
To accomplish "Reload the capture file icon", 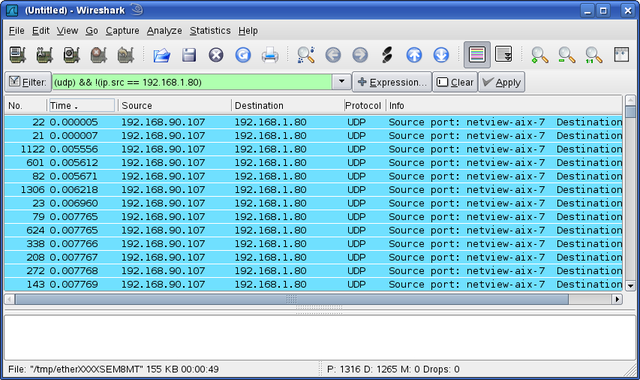I will pyautogui.click(x=243, y=55).
